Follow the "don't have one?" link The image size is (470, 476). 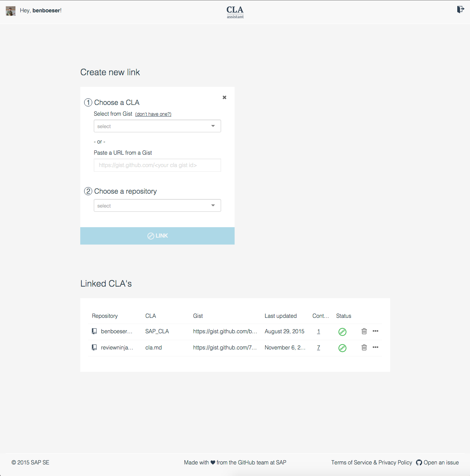click(x=153, y=114)
